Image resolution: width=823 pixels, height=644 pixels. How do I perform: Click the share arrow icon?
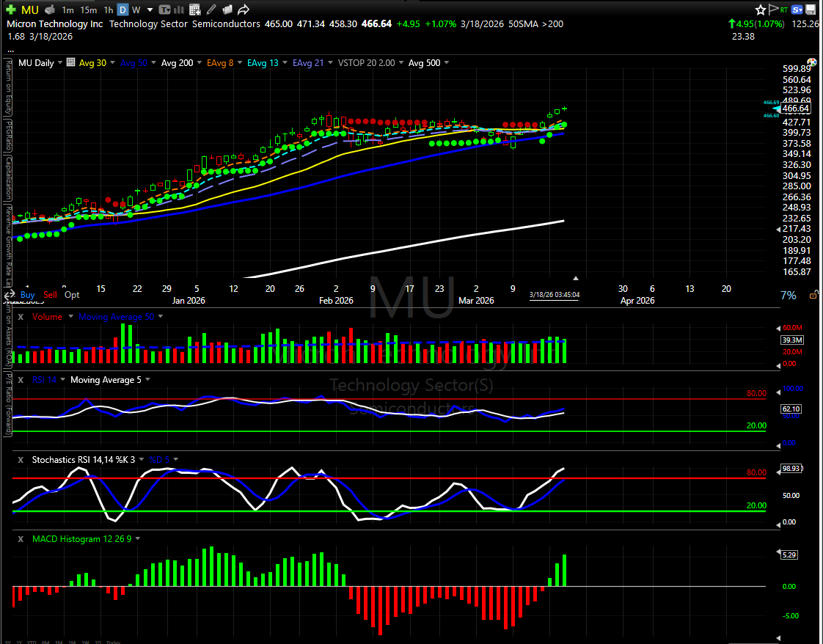coord(243,10)
